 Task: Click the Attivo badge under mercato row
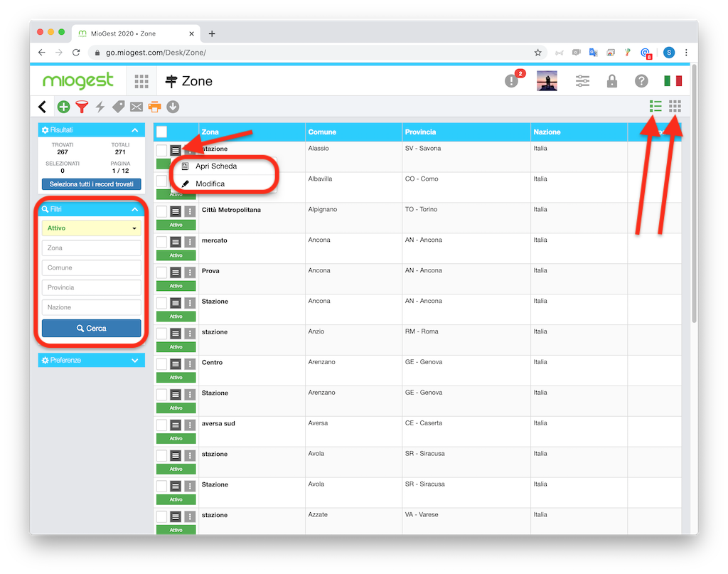coord(176,255)
